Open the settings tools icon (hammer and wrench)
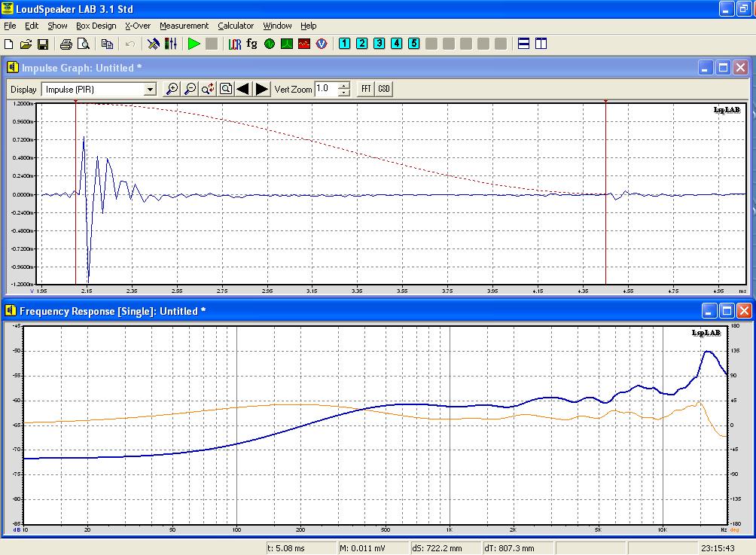 [x=154, y=44]
